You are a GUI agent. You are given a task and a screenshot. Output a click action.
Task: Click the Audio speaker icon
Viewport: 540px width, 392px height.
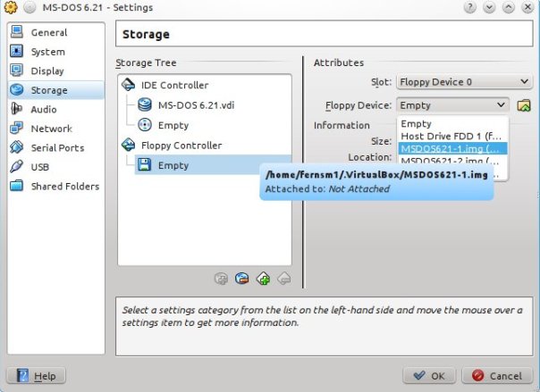pyautogui.click(x=16, y=109)
